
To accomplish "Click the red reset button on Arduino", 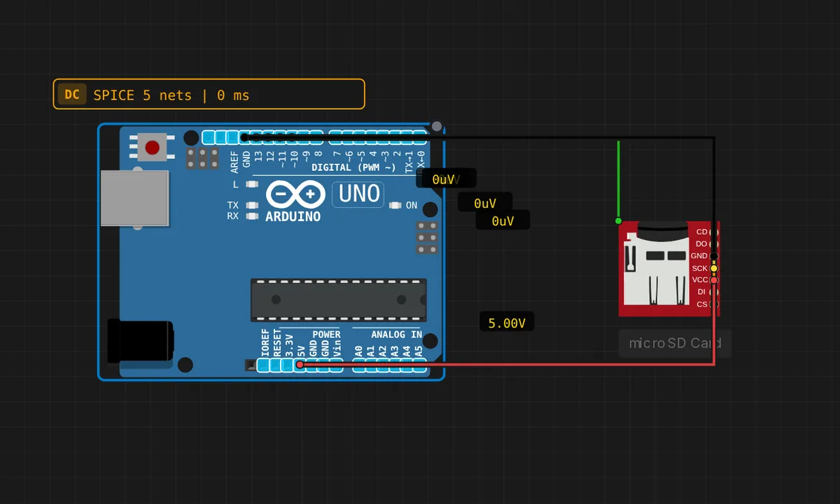I will [152, 148].
